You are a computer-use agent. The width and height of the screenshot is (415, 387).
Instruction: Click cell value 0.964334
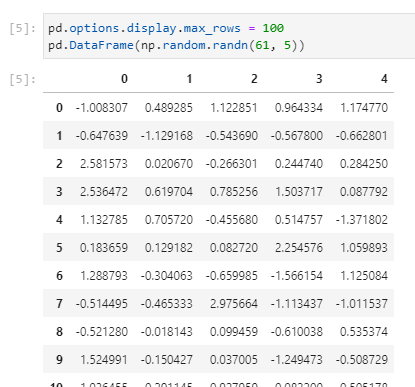point(299,108)
